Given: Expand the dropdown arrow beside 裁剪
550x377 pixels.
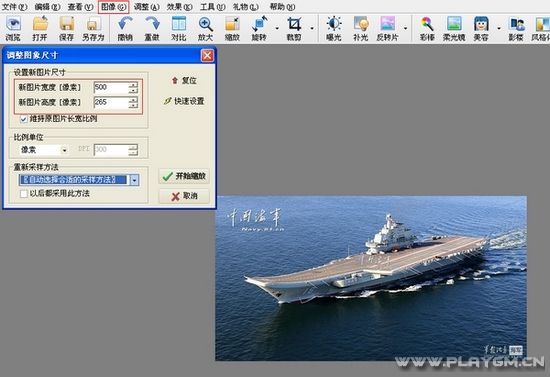Looking at the screenshot, I should tap(312, 28).
